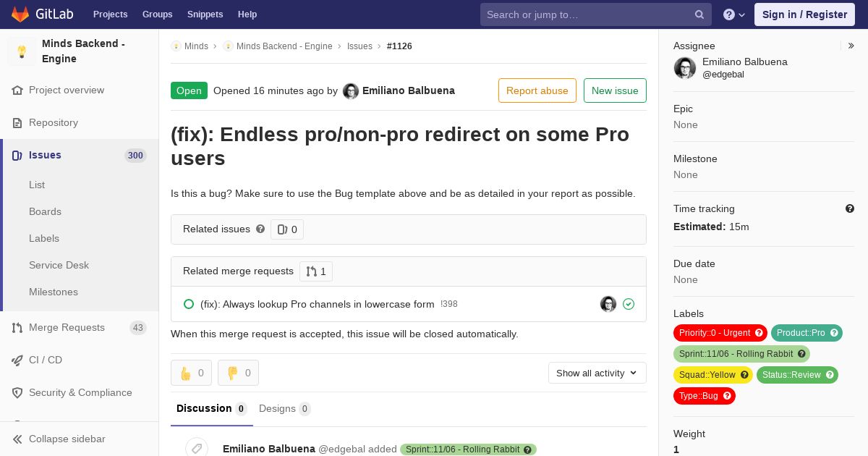Open the Merge Requests sidebar icon
Image resolution: width=868 pixels, height=456 pixels.
click(17, 328)
